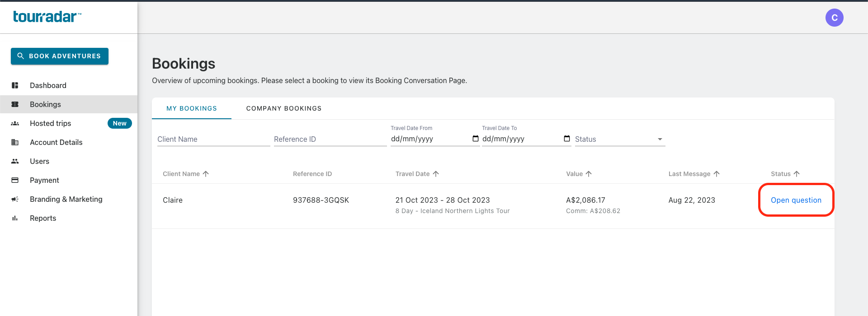Click the Bookings ticket icon in sidebar
The width and height of the screenshot is (868, 316).
point(15,104)
